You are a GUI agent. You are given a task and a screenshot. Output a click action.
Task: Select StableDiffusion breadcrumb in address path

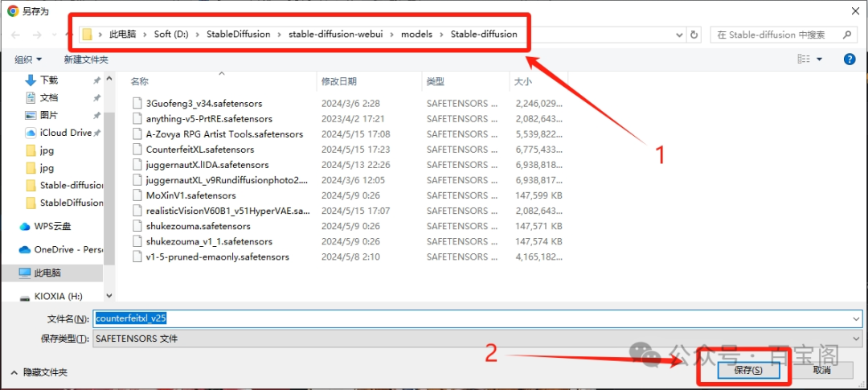pos(239,35)
